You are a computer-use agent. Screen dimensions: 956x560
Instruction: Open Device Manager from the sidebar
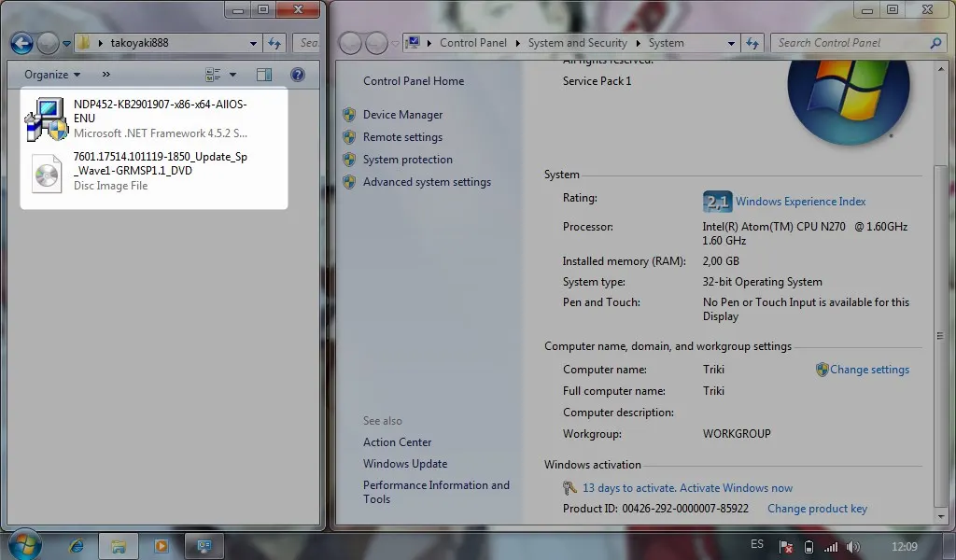(402, 115)
